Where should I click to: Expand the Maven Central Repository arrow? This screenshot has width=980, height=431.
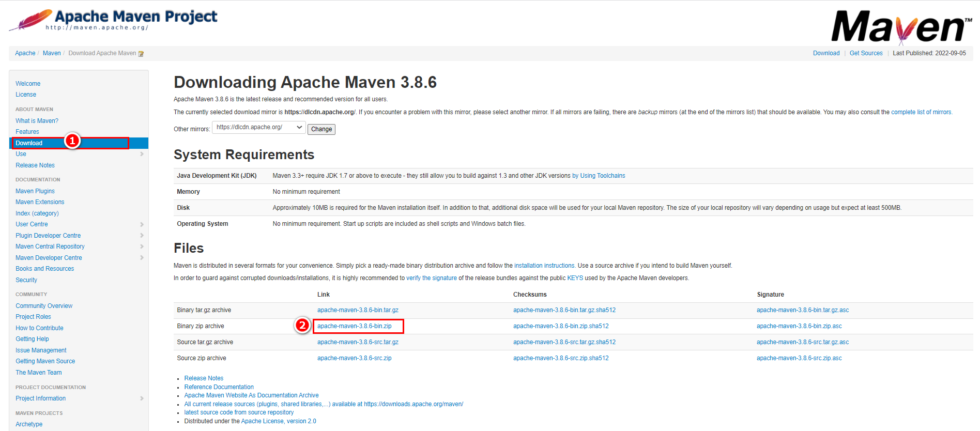(x=142, y=247)
